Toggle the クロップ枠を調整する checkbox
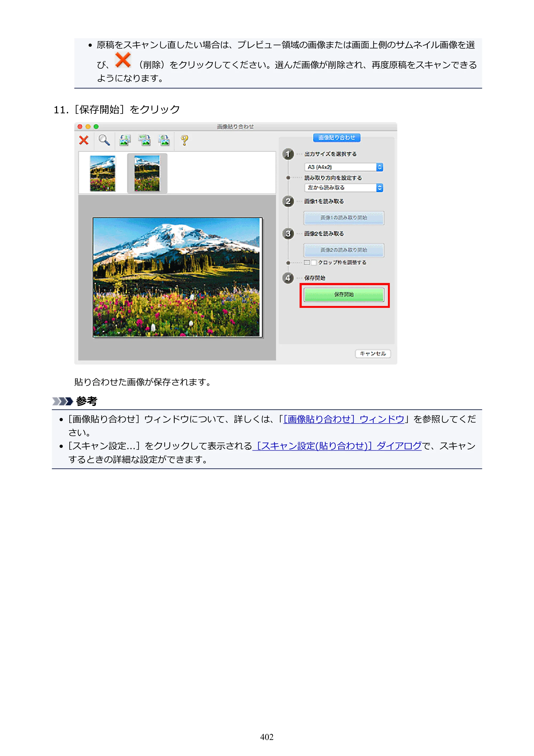This screenshot has width=534, height=756. (313, 262)
